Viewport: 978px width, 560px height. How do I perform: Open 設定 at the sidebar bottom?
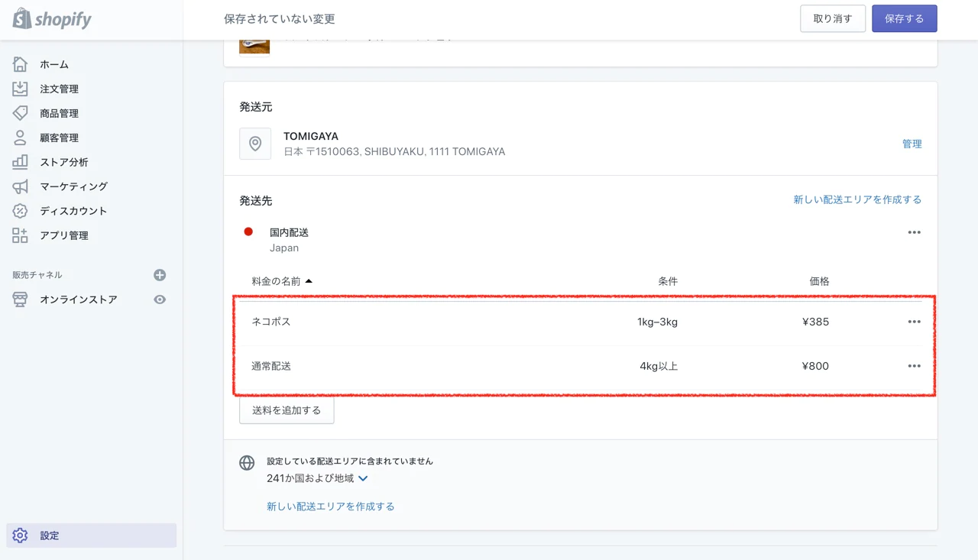(x=49, y=536)
